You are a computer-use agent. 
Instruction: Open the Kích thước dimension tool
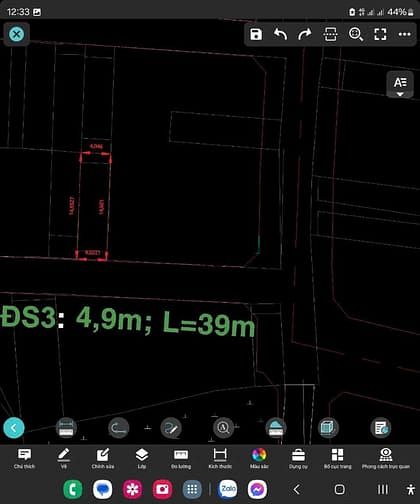[x=220, y=459]
